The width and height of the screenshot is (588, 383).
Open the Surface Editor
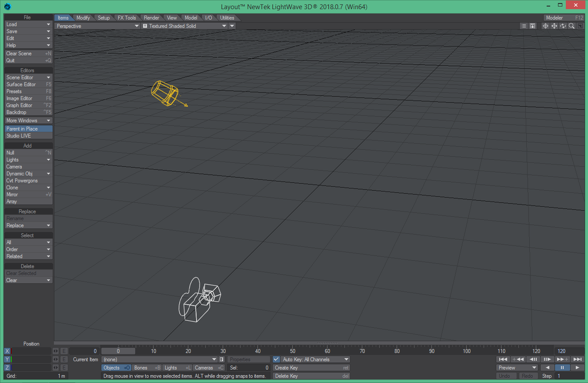coord(29,84)
